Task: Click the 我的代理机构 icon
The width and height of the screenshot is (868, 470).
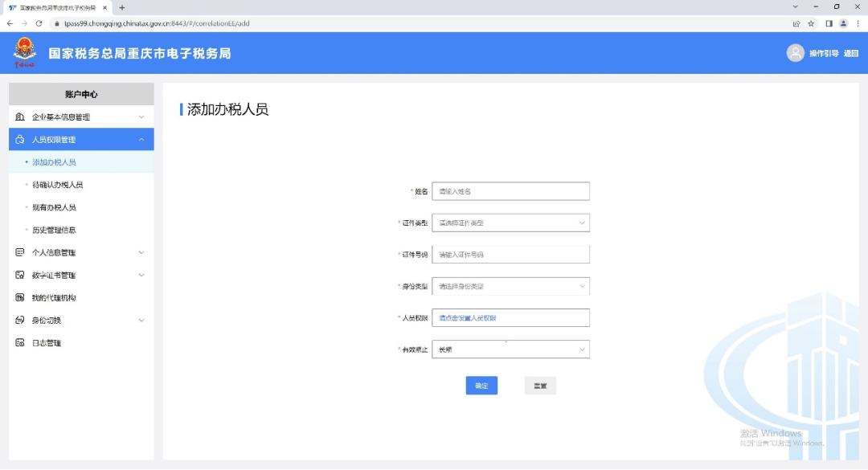Action: [20, 298]
